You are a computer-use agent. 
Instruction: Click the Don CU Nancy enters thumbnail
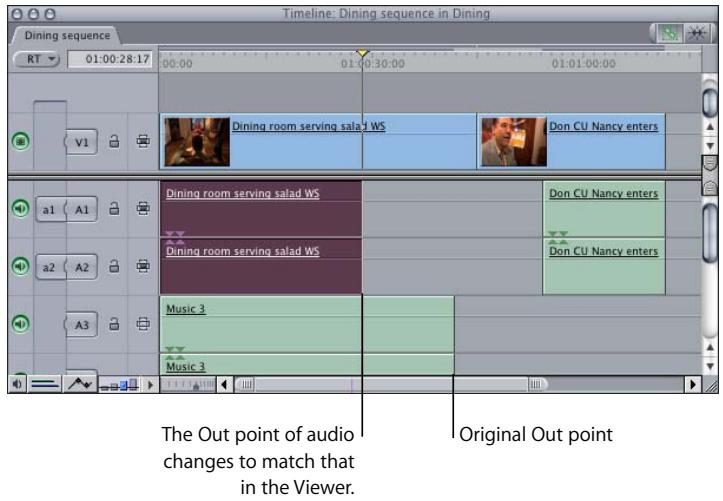[514, 141]
